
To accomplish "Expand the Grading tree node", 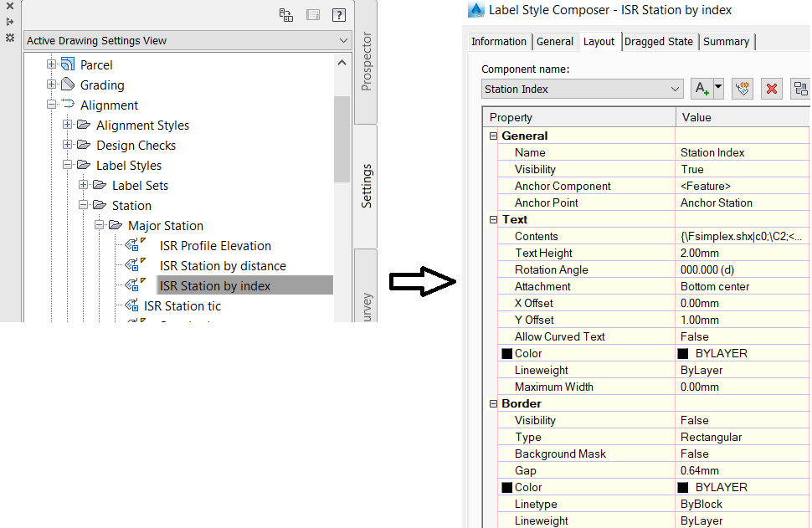I will click(51, 84).
